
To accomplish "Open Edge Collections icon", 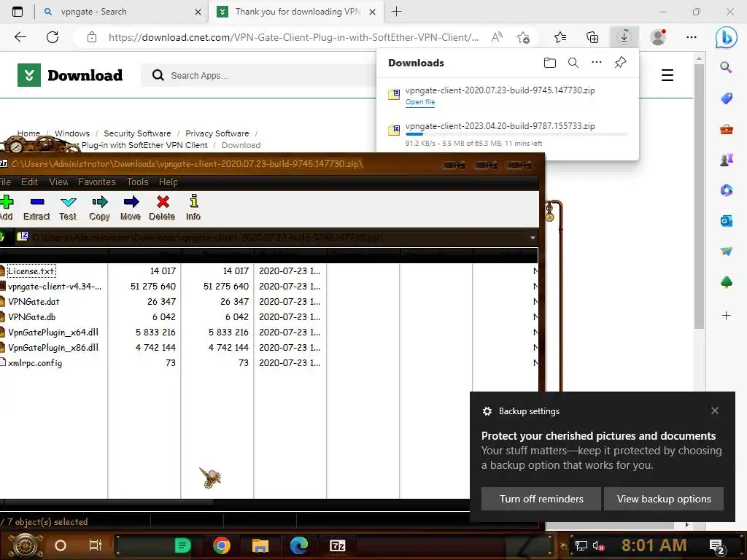I will pyautogui.click(x=592, y=37).
